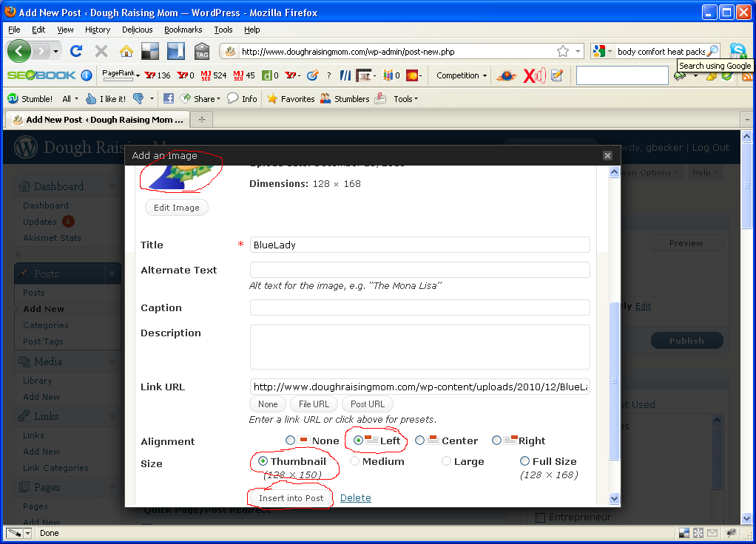Click the File URL preset button
Viewport: 756px width, 544px height.
(314, 404)
